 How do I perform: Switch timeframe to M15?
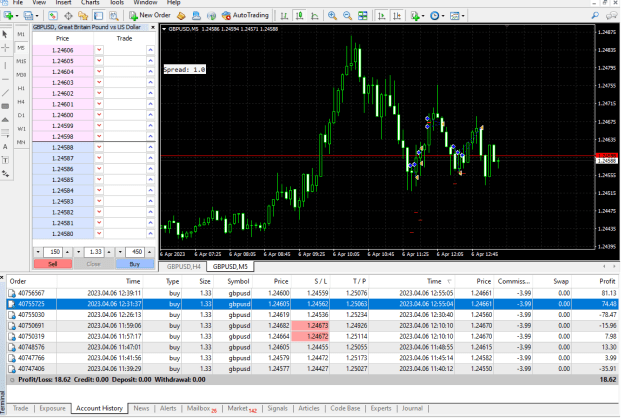point(21,61)
